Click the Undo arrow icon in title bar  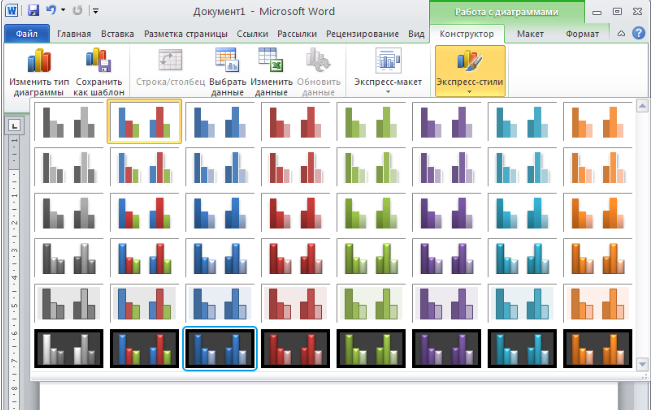point(51,11)
